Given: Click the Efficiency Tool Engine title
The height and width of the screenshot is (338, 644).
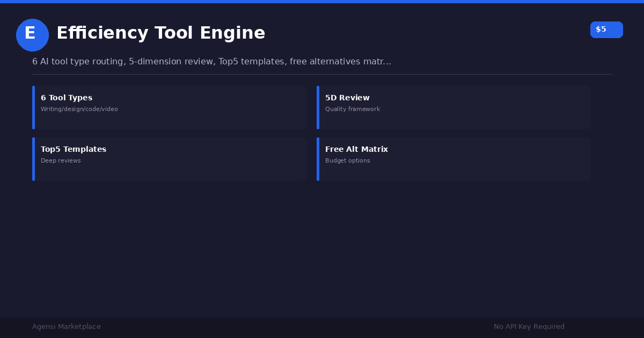Looking at the screenshot, I should click(x=160, y=33).
